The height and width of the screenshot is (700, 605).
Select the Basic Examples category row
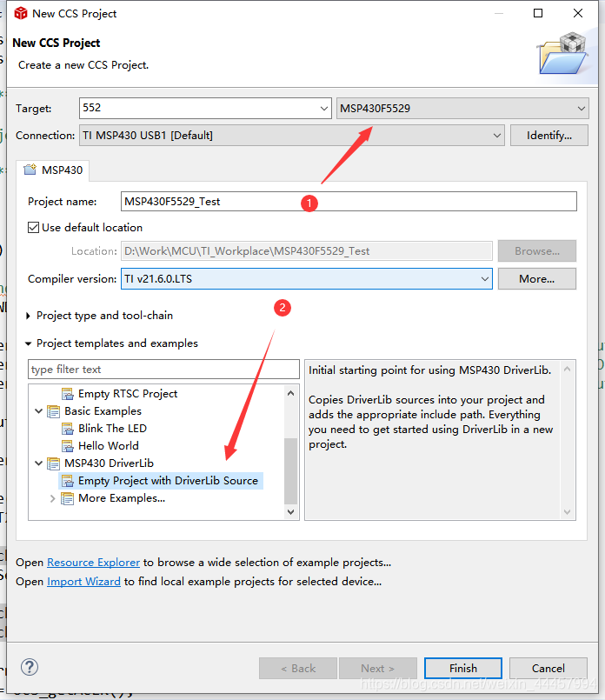(x=103, y=411)
